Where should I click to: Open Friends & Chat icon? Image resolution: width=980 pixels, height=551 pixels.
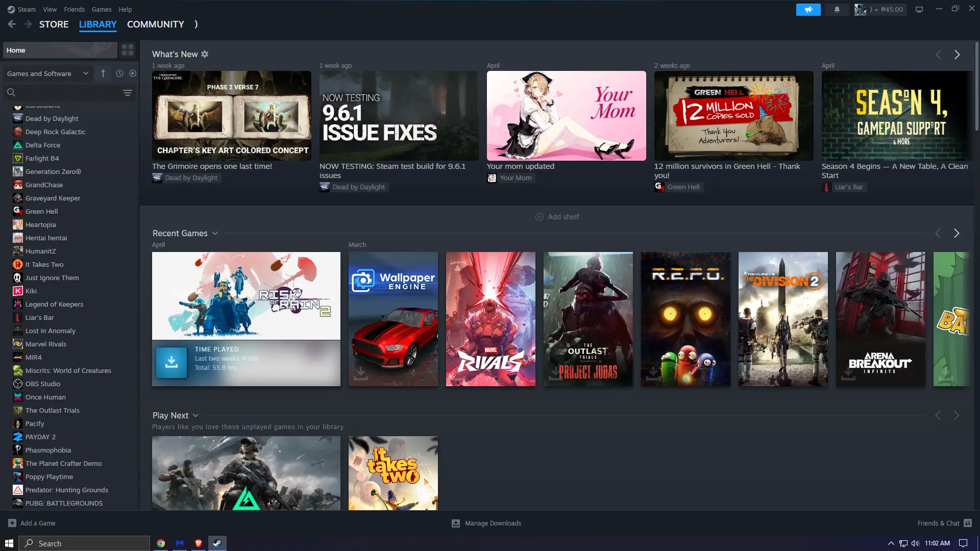968,523
